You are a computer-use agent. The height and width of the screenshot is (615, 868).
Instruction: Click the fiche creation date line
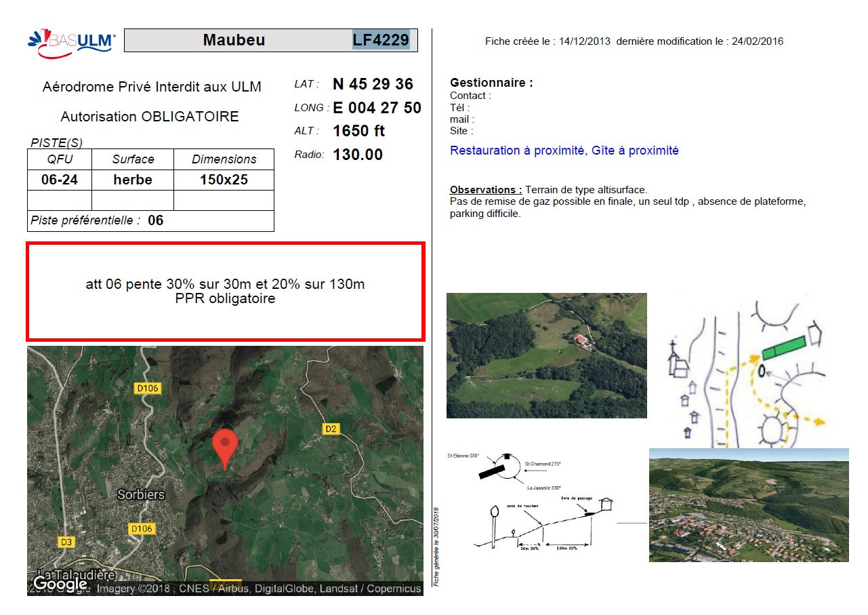pos(634,41)
